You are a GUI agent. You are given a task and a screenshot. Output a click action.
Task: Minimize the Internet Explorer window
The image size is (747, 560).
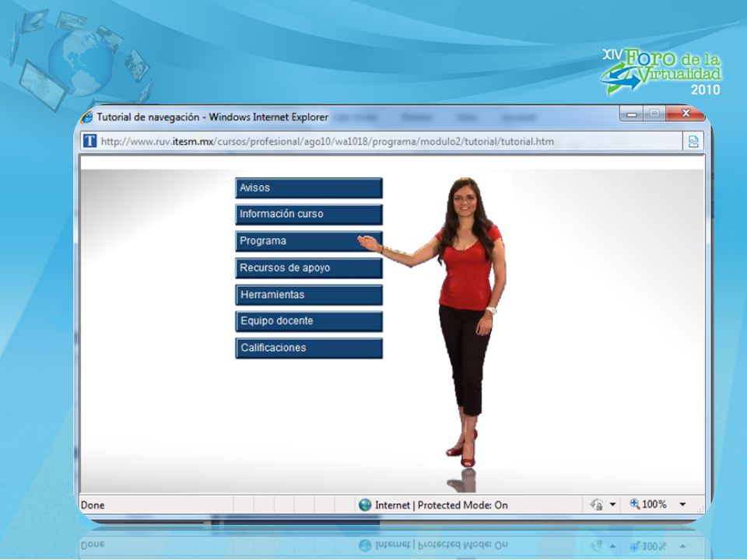pyautogui.click(x=632, y=114)
